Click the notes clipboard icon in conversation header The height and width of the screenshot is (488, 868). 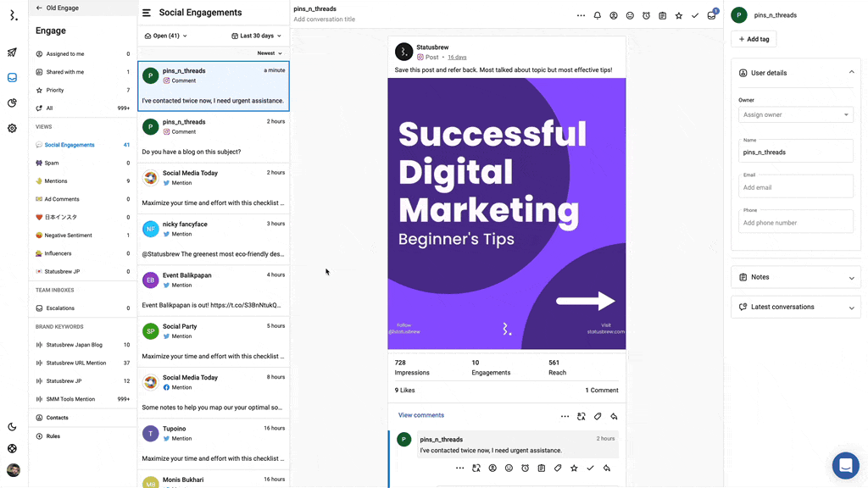click(x=663, y=15)
